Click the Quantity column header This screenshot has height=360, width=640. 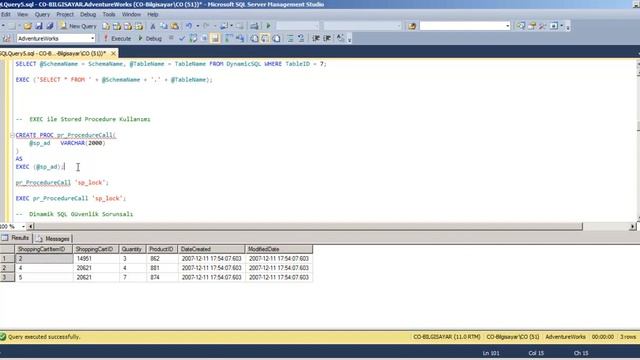[133, 249]
